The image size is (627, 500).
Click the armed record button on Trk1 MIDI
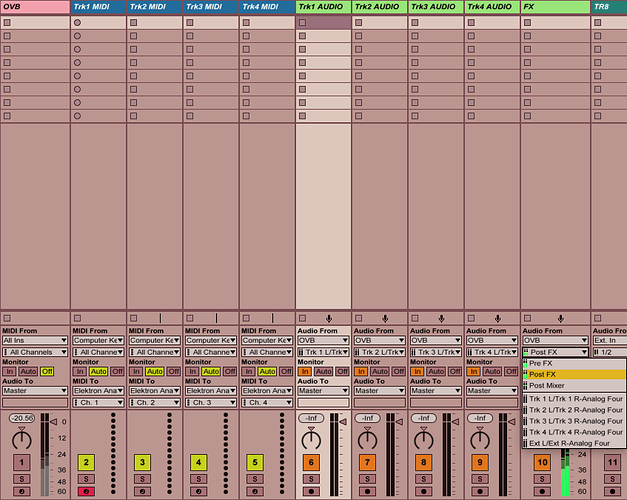pyautogui.click(x=86, y=492)
